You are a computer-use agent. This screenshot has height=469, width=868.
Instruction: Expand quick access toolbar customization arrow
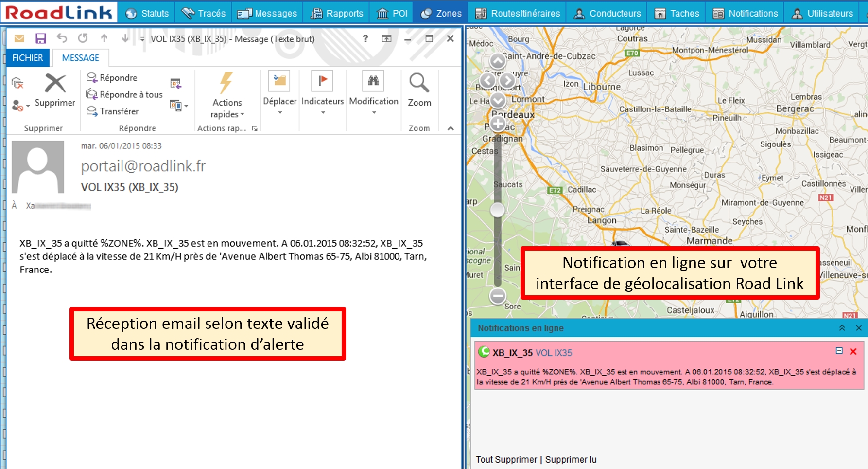142,39
